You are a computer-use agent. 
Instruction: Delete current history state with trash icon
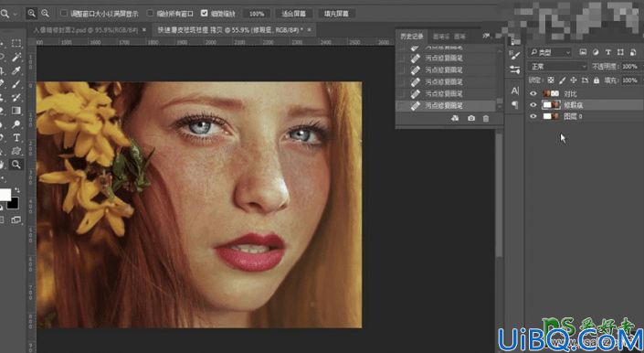(486, 118)
